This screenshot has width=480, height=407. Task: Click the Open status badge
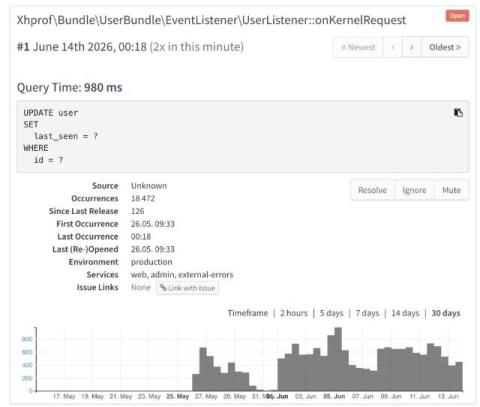click(x=457, y=16)
